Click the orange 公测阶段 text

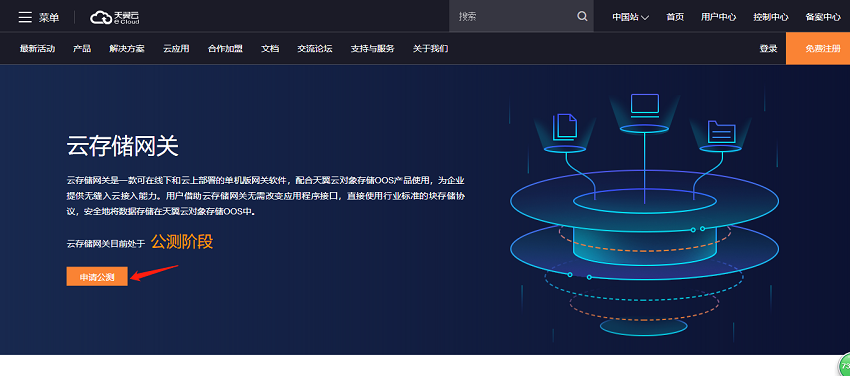tap(182, 242)
